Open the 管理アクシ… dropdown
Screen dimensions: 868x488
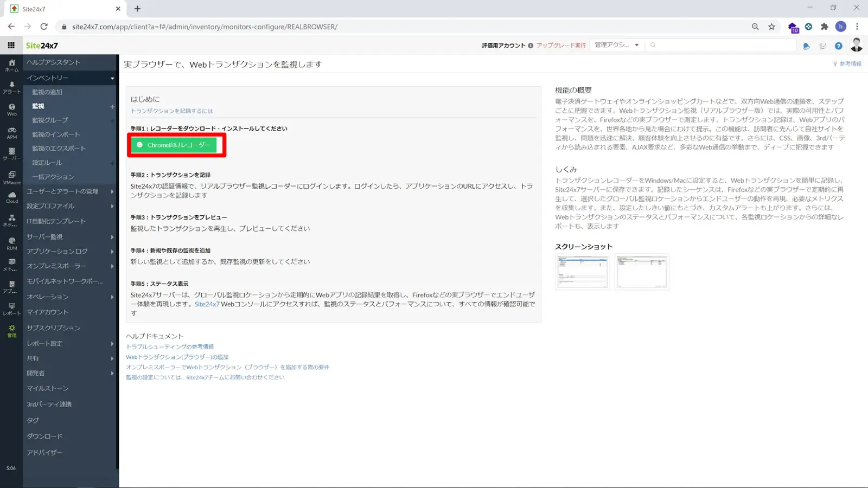[616, 45]
